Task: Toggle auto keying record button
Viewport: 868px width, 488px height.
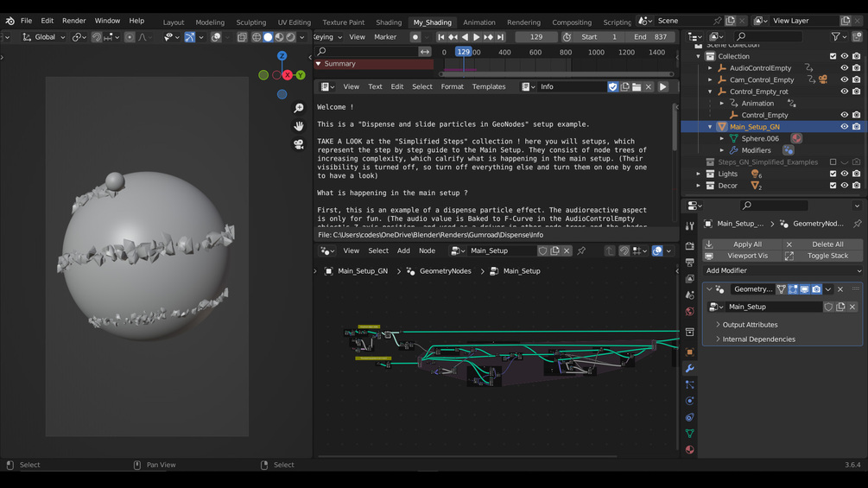Action: 415,37
